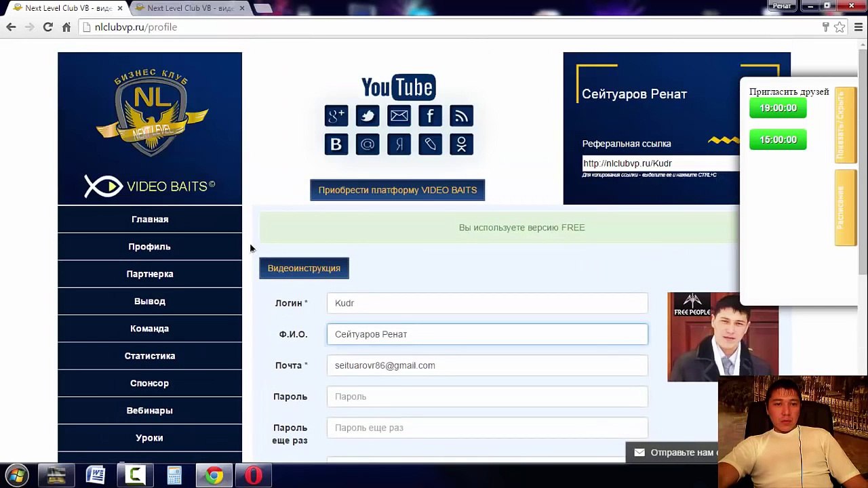Click the profile photo thumbnail
The height and width of the screenshot is (488, 868).
coord(723,337)
